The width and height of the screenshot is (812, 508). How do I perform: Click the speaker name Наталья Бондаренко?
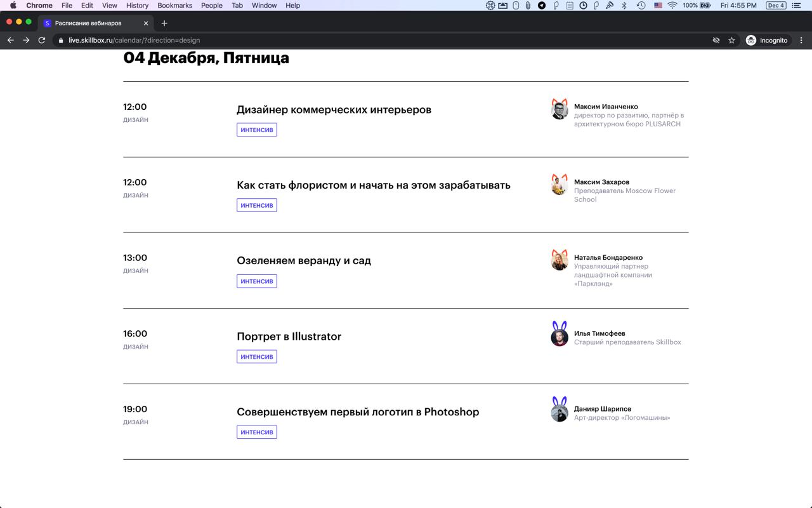click(608, 258)
